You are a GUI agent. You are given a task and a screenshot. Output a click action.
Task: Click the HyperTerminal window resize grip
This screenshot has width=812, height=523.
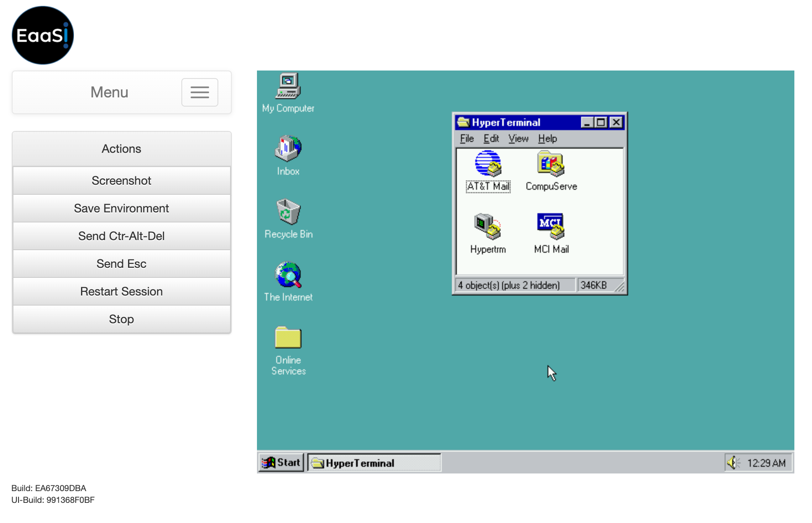tap(619, 287)
